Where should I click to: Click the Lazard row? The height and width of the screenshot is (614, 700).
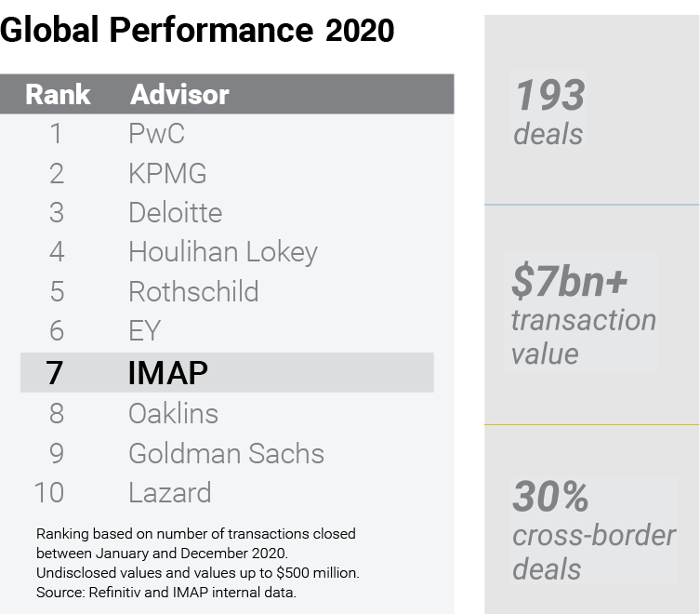click(227, 492)
